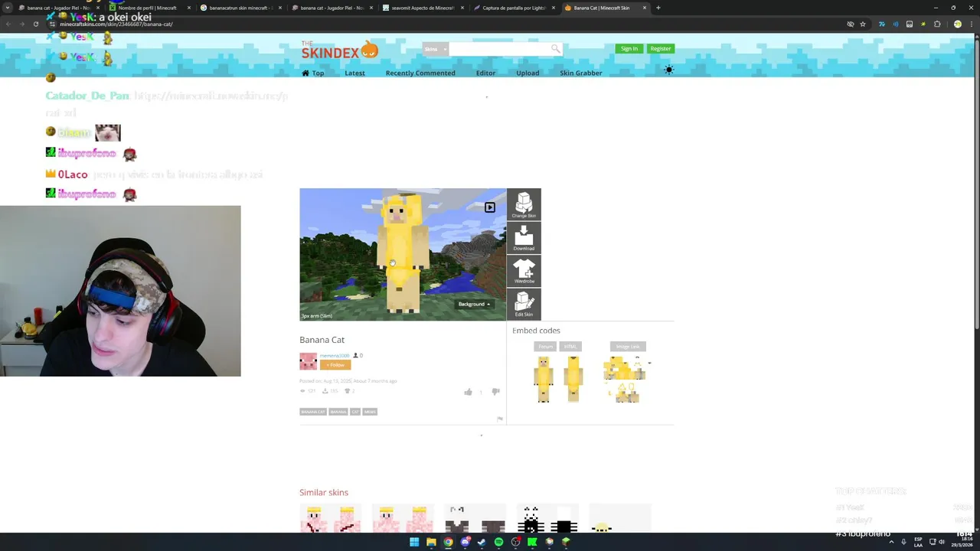The width and height of the screenshot is (980, 551).
Task: Reload the page
Action: click(36, 24)
